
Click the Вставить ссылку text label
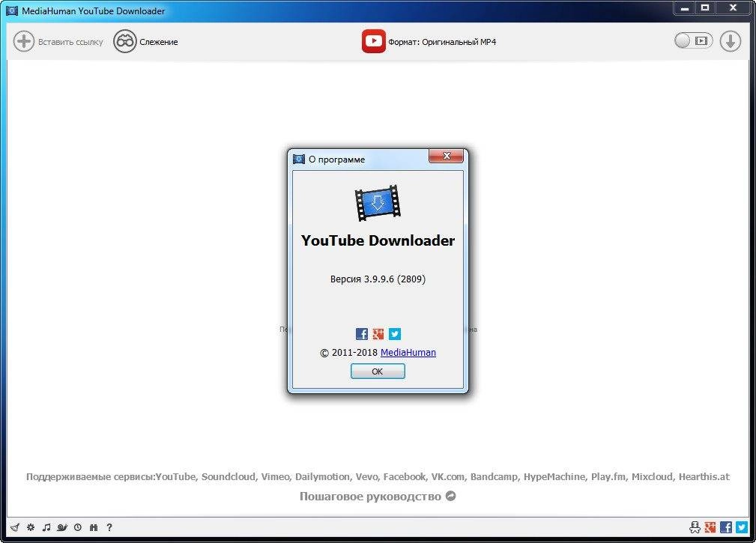click(x=70, y=42)
